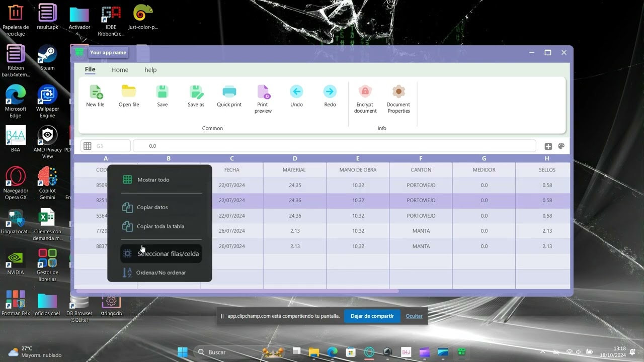Open Steam desktop shortcut
The height and width of the screenshot is (362, 644).
pos(47,58)
